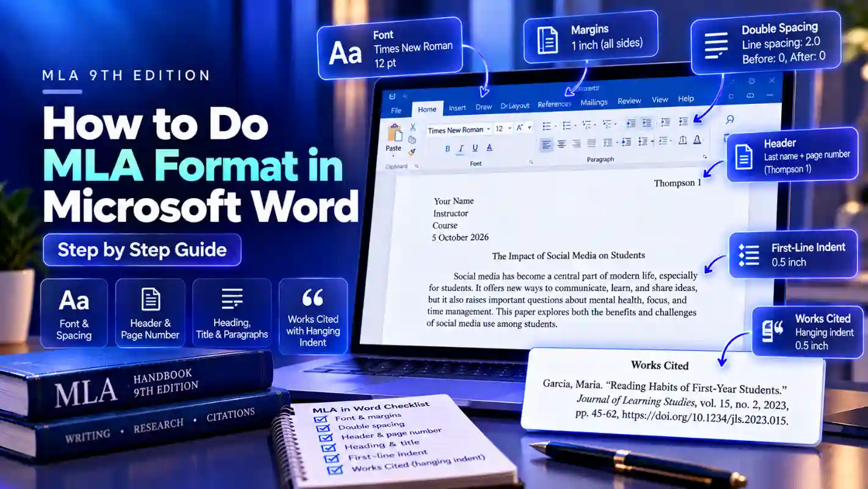Click the Align Left icon
Image resolution: width=868 pixels, height=489 pixels.
(x=547, y=144)
